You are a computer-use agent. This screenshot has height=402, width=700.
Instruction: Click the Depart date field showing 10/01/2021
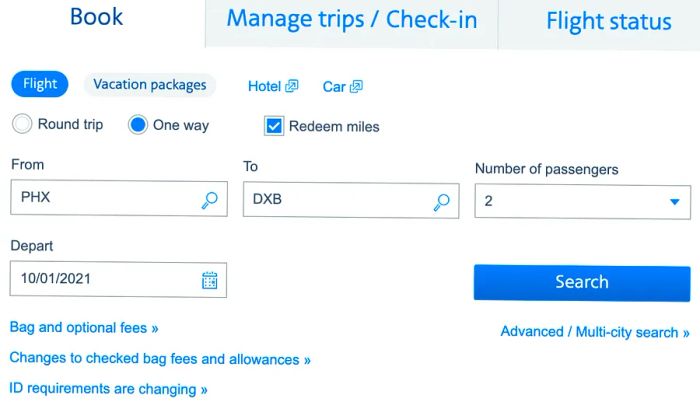(x=118, y=280)
